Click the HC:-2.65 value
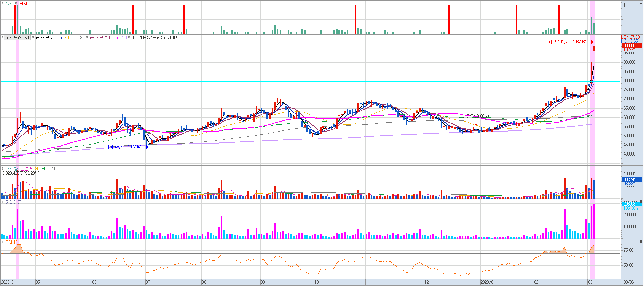The width and height of the screenshot is (644, 286). tap(630, 41)
